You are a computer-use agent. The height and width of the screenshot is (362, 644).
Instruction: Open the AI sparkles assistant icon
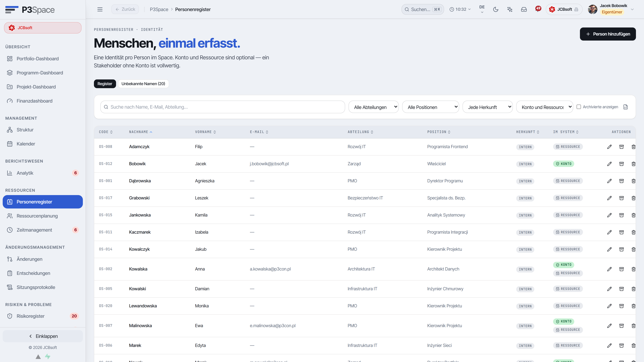[509, 9]
